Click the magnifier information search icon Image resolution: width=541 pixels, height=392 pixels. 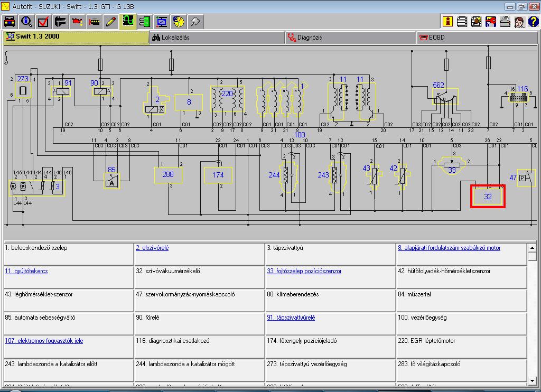(26, 22)
